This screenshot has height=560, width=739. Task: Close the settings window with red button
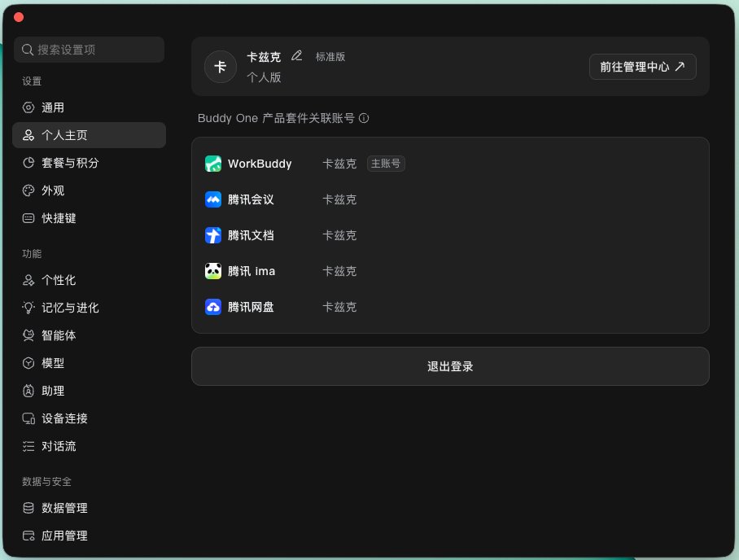pos(19,17)
